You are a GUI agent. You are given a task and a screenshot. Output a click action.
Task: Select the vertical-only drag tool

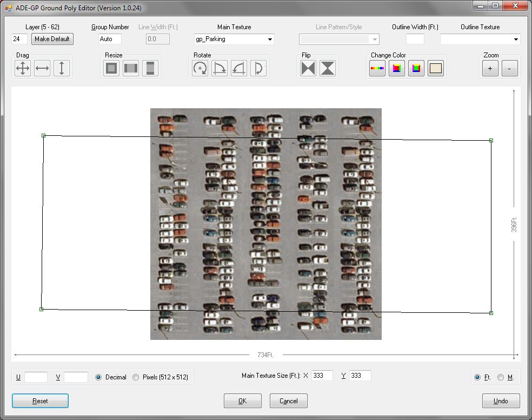pyautogui.click(x=62, y=68)
